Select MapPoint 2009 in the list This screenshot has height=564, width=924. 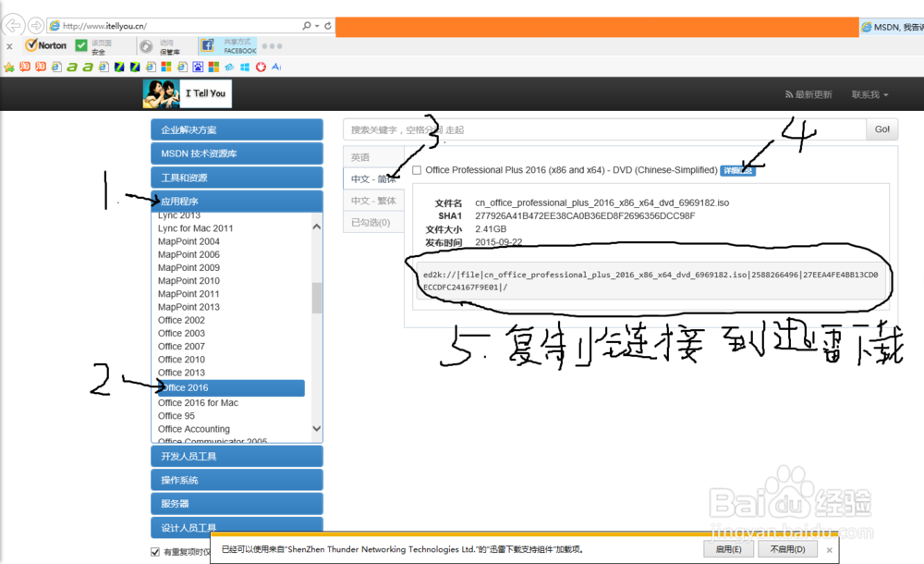pyautogui.click(x=188, y=267)
